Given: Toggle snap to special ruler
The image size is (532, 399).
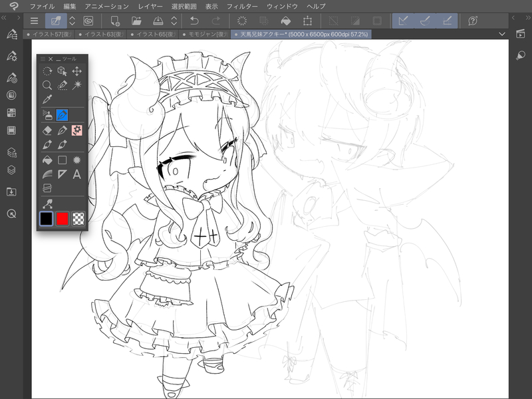Looking at the screenshot, I should point(425,21).
